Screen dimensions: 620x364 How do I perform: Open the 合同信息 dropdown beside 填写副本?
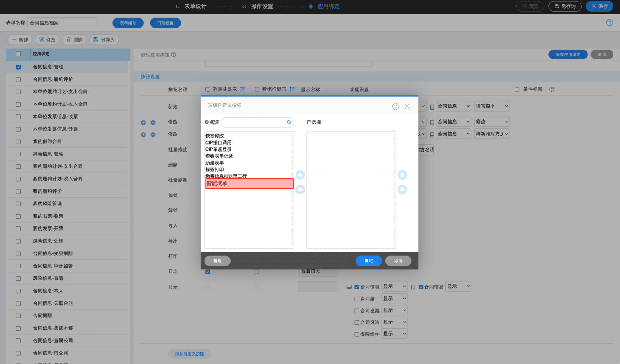453,106
